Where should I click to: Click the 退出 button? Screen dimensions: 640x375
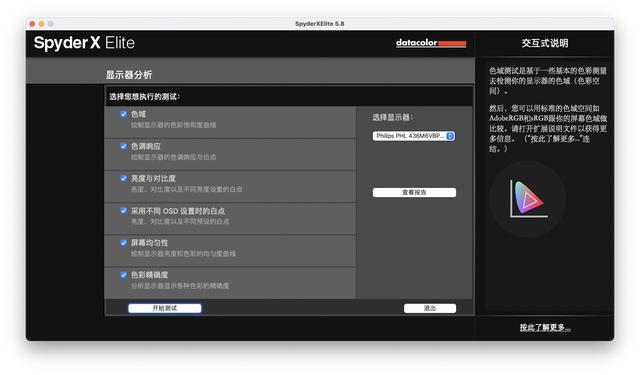pyautogui.click(x=430, y=308)
